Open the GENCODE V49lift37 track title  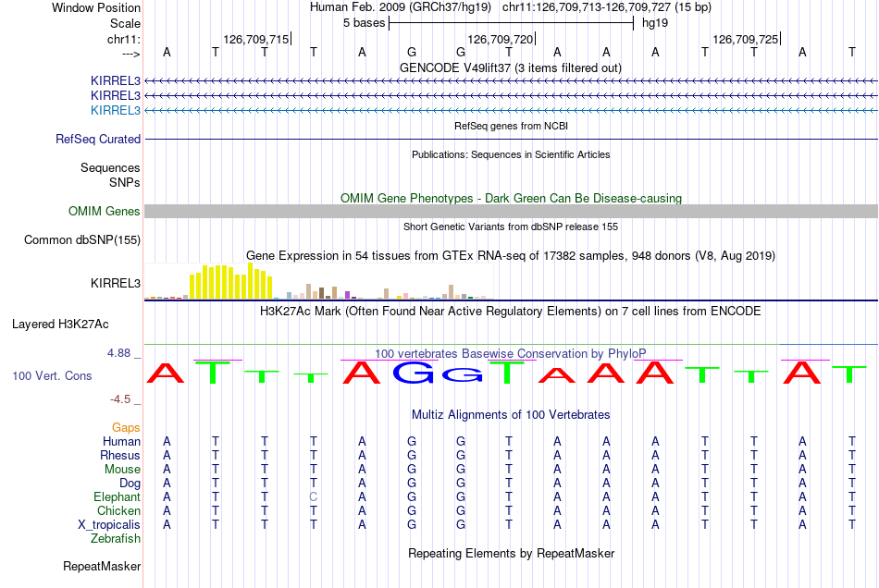(x=510, y=67)
